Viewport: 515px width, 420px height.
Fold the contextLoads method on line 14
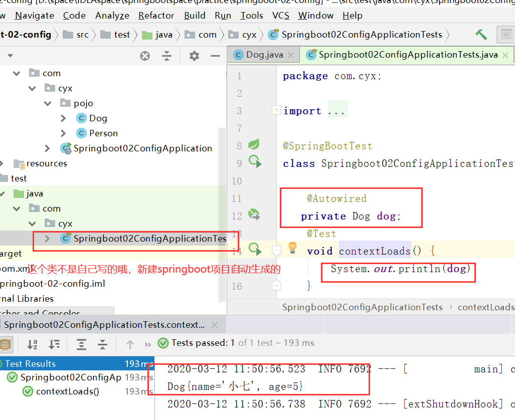point(276,251)
